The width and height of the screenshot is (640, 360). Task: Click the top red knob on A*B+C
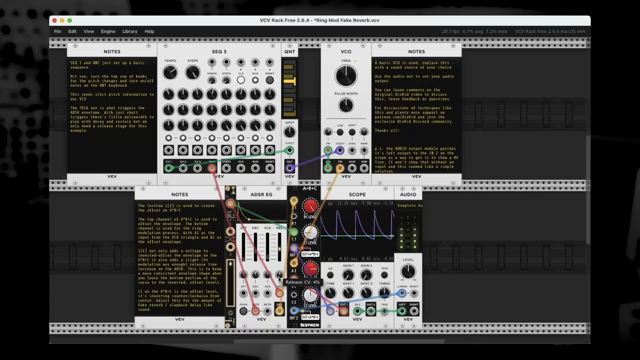(310, 207)
